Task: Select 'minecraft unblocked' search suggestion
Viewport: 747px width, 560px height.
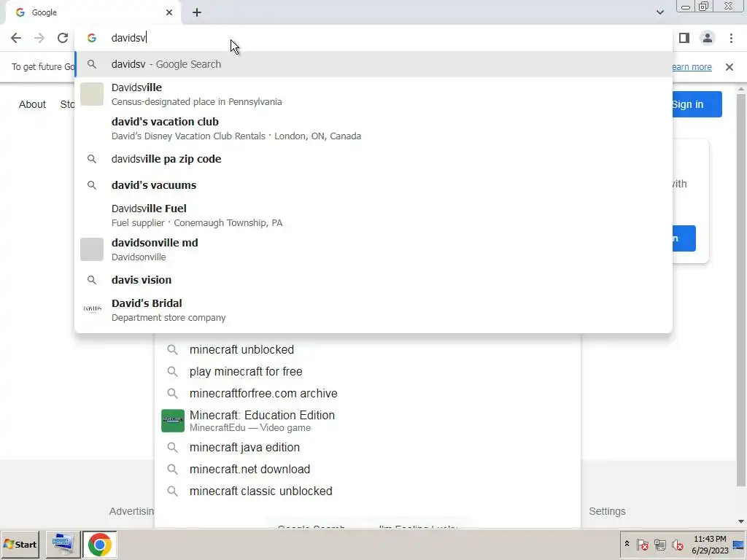Action: 368,349
